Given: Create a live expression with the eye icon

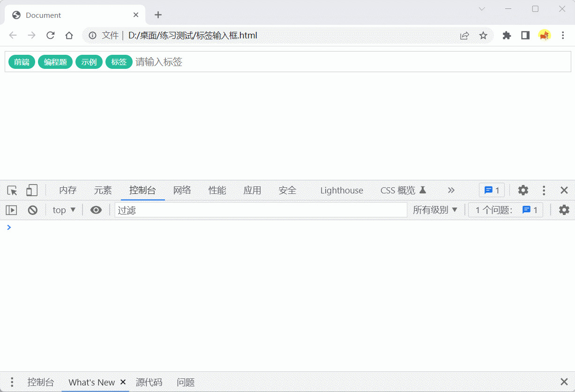Looking at the screenshot, I should click(x=96, y=210).
